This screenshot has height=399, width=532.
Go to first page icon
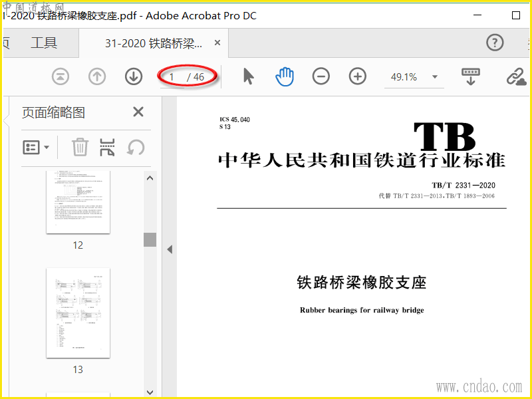(61, 76)
